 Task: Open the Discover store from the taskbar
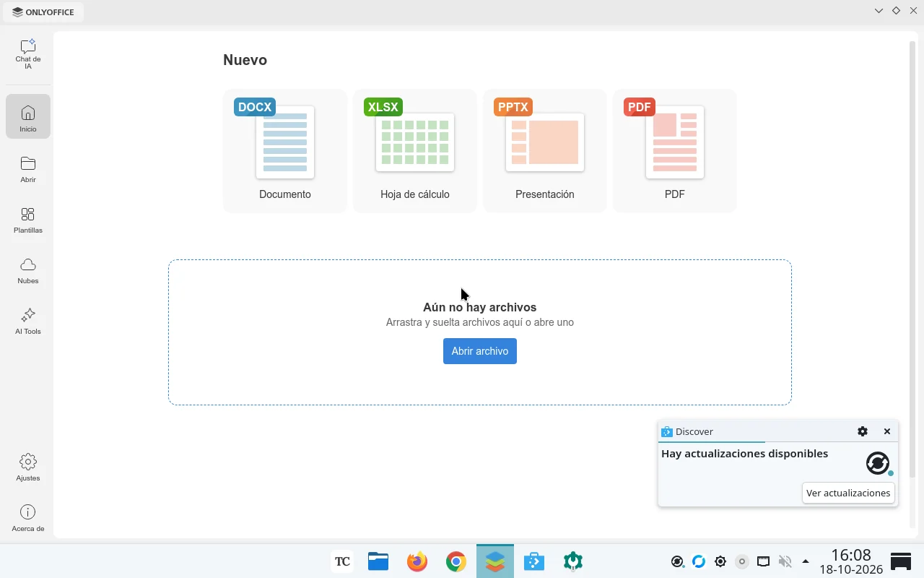[534, 561]
